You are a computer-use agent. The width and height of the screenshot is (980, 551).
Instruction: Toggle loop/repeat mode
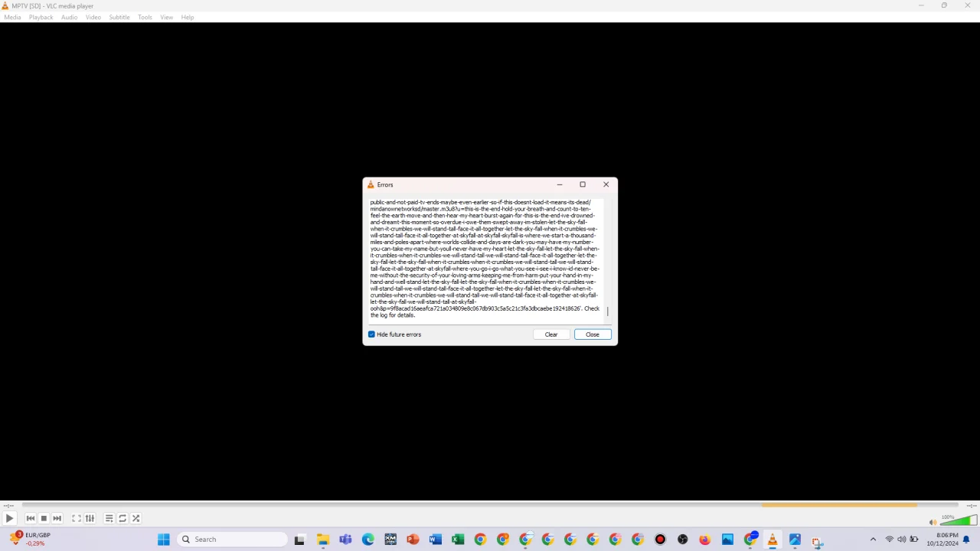point(122,518)
